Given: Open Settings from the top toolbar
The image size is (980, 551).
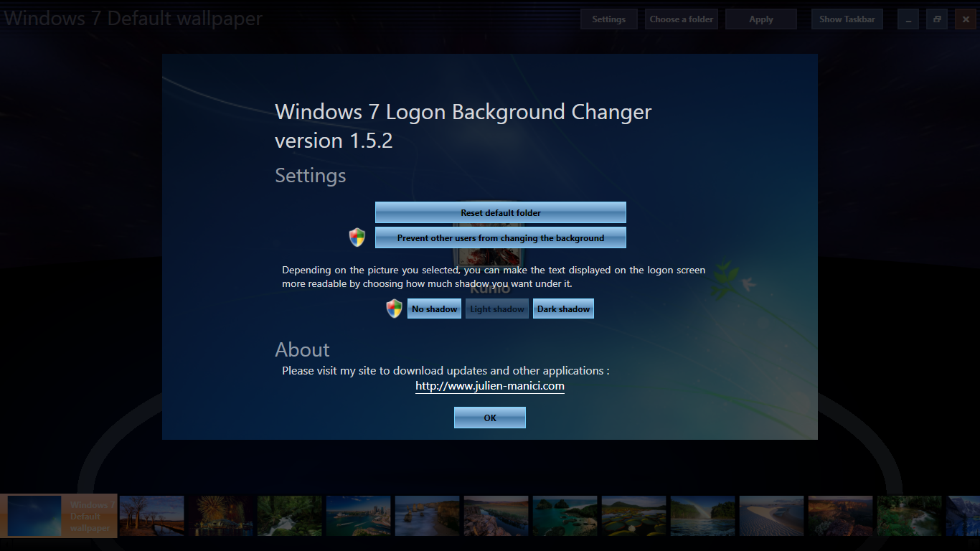Looking at the screenshot, I should pos(608,19).
